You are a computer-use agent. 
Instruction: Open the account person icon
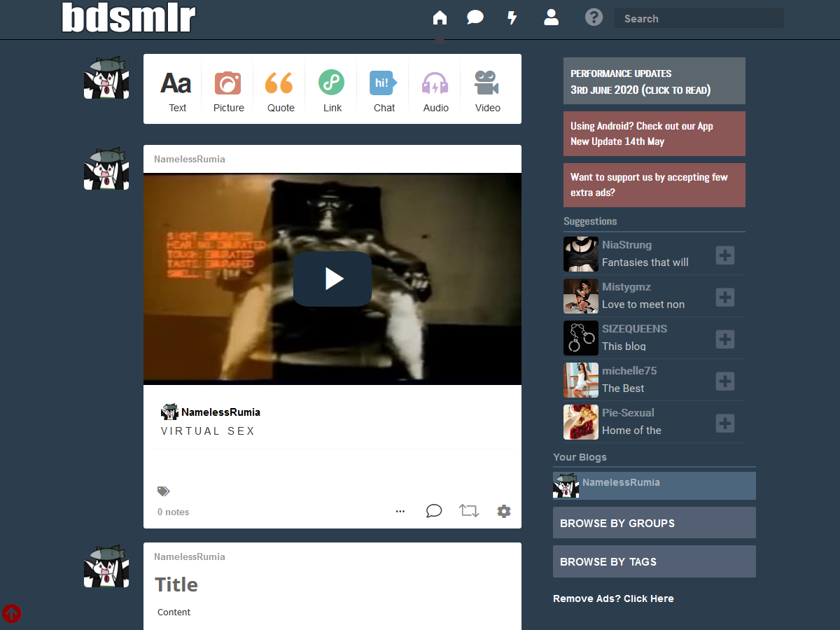[551, 18]
